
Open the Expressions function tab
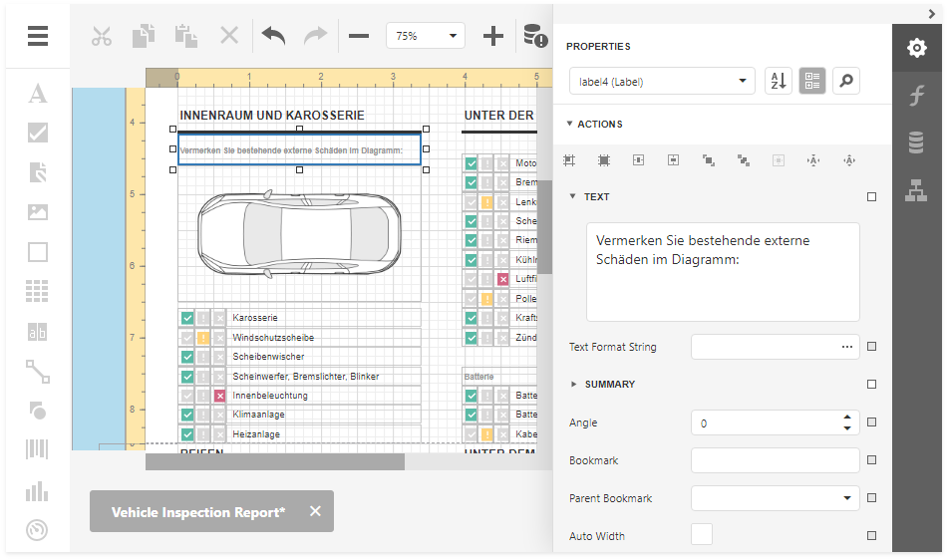point(916,96)
